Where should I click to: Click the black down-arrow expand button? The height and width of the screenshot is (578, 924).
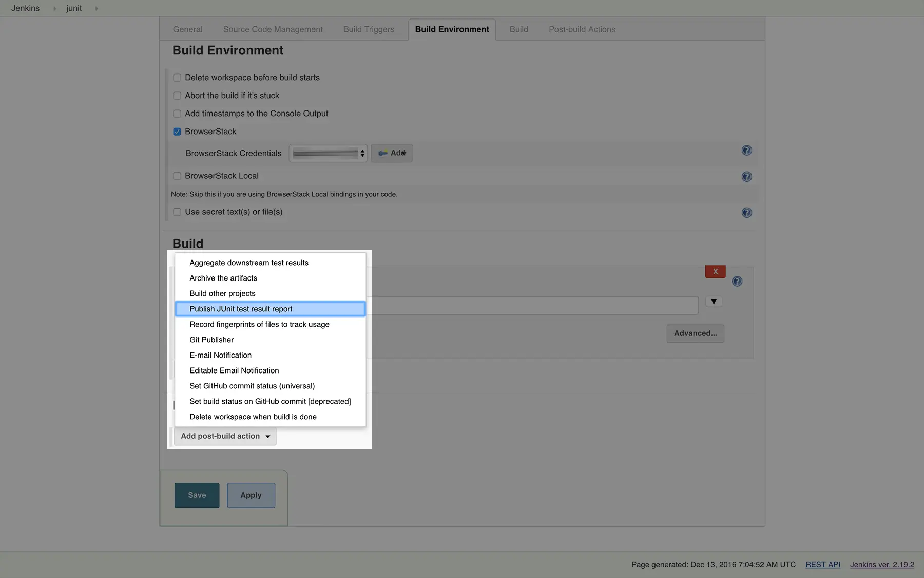[714, 302]
